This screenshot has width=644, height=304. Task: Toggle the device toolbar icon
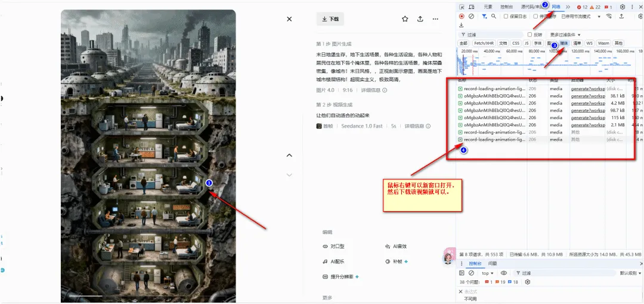point(472,7)
